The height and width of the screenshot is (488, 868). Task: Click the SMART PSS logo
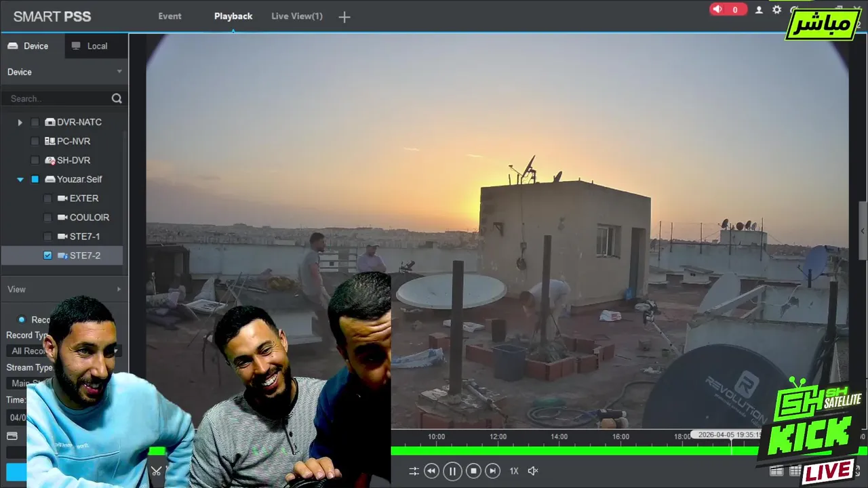[x=52, y=17]
